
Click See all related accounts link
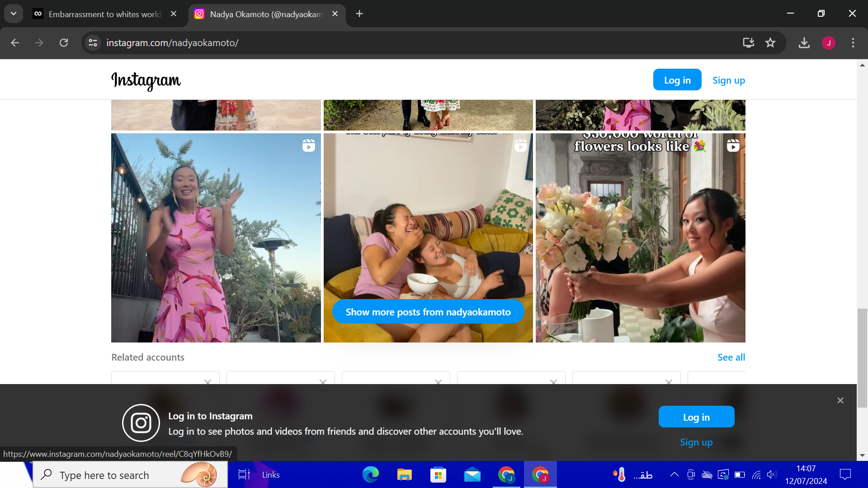tap(731, 357)
